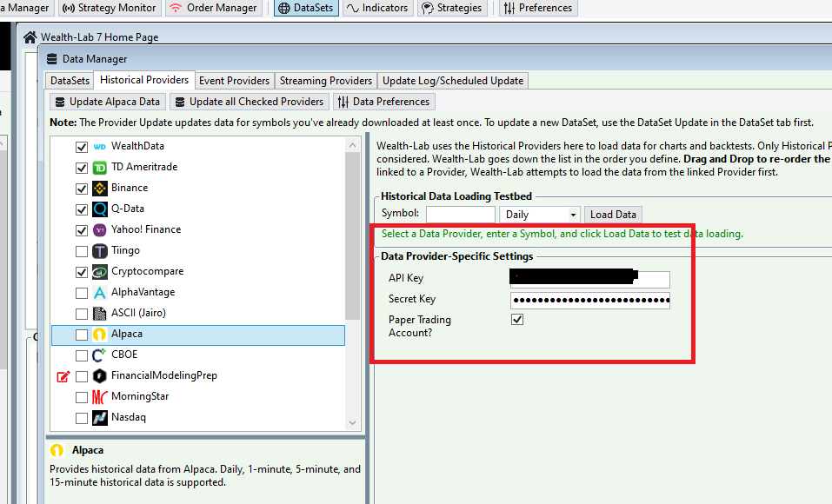Open the Event Providers tab
The width and height of the screenshot is (832, 504).
click(234, 81)
